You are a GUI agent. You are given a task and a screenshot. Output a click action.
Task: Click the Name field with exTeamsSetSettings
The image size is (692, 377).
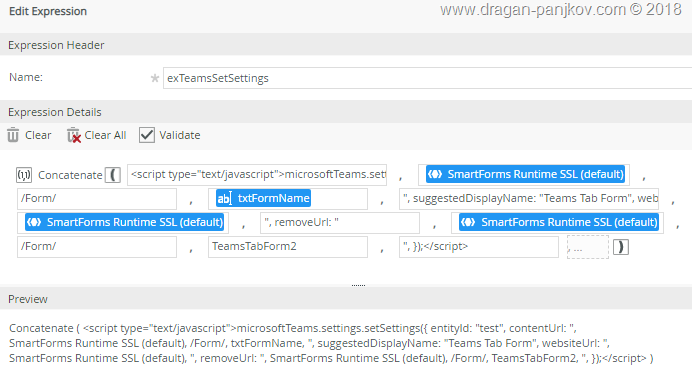(x=427, y=78)
